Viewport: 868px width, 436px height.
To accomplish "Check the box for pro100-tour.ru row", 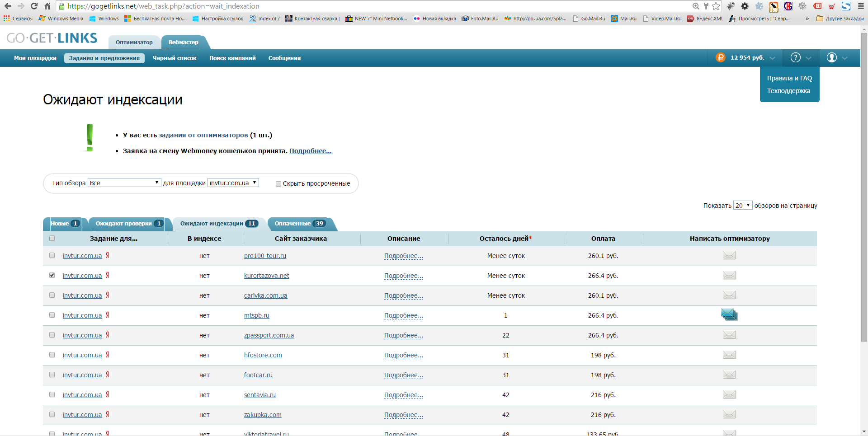I will pos(52,255).
